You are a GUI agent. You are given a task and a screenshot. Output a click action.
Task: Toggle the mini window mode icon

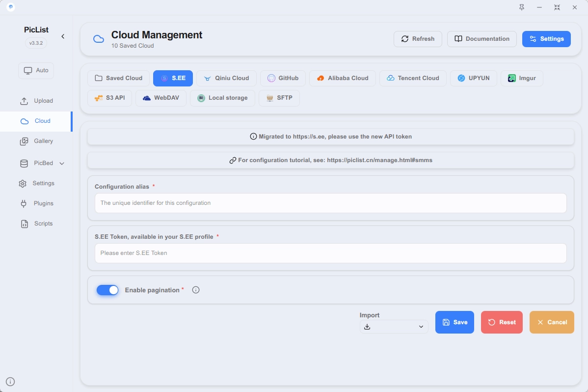(x=557, y=7)
